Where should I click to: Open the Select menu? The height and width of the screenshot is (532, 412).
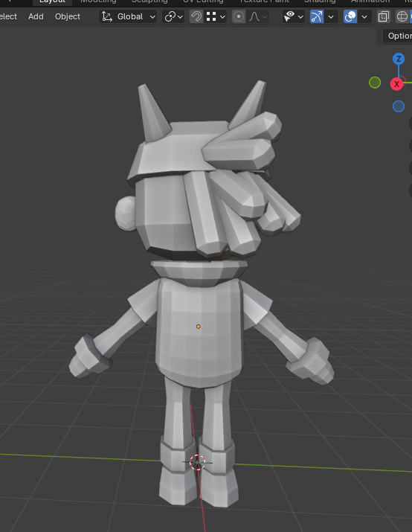[8, 16]
